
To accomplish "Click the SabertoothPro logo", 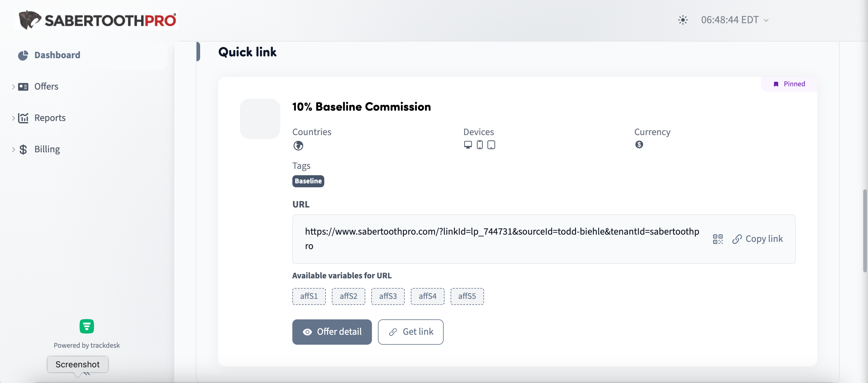I will (x=97, y=20).
